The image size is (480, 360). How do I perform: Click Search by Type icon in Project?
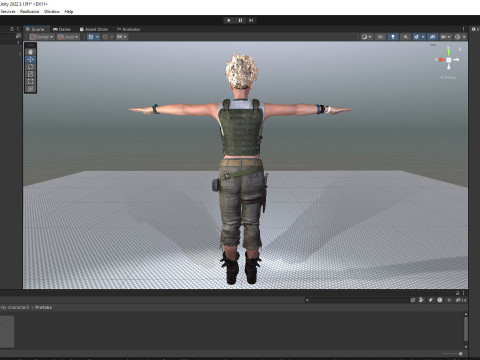(421, 300)
